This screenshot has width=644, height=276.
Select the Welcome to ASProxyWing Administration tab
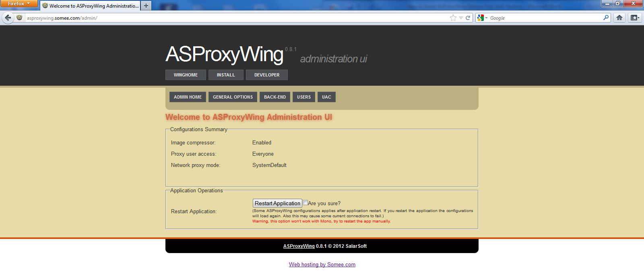click(x=90, y=6)
